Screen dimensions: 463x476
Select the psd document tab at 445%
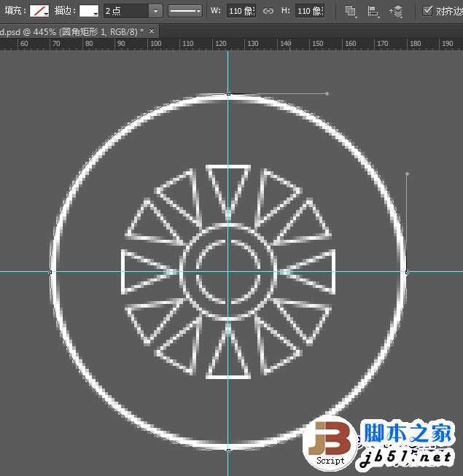(71, 31)
